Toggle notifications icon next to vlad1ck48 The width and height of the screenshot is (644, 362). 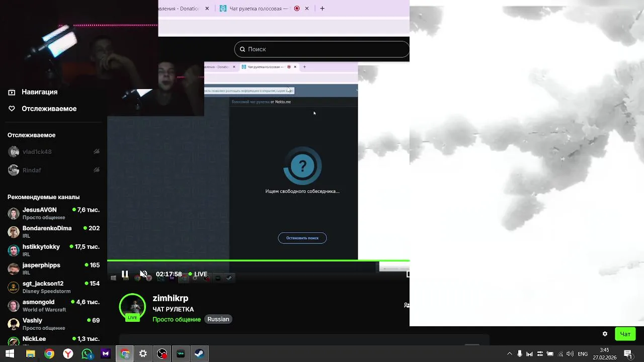pos(97,152)
